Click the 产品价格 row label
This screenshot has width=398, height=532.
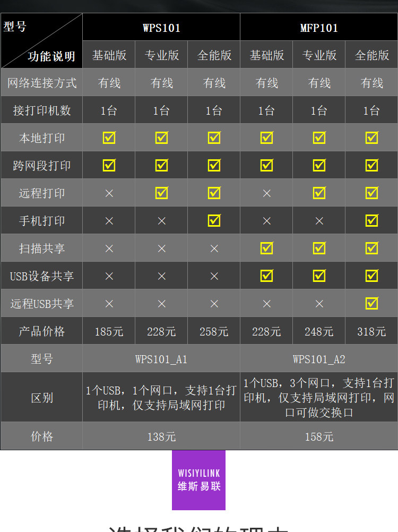click(x=42, y=331)
